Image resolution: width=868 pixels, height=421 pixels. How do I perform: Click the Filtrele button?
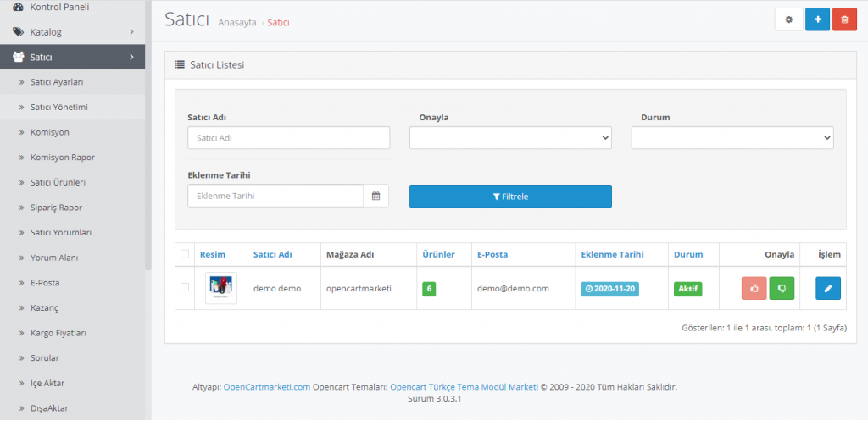point(510,196)
